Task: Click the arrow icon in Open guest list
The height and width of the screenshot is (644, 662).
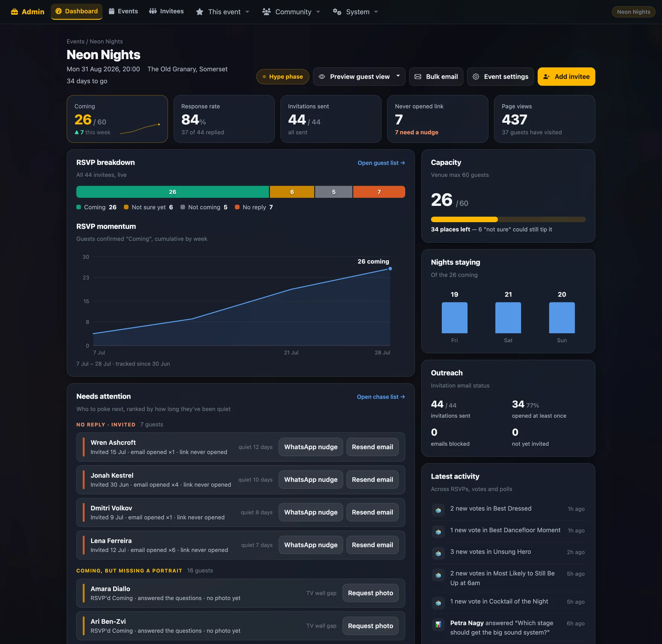Action: [403, 163]
